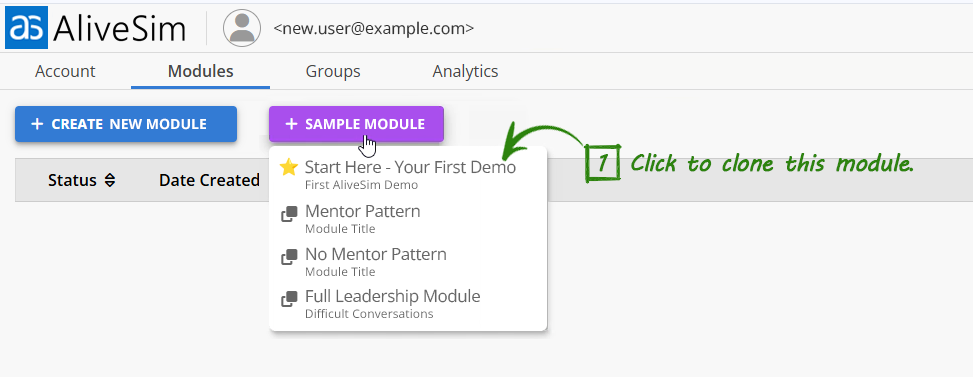Click the AliveSim logo icon
Screen dimensions: 973x377
tap(27, 28)
